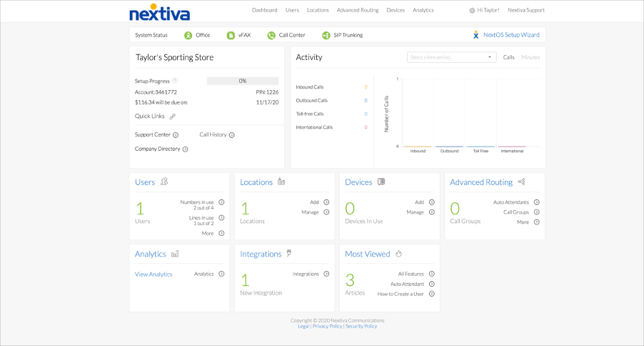Click the Quick Links chain icon
This screenshot has height=346, width=644.
coord(173,117)
